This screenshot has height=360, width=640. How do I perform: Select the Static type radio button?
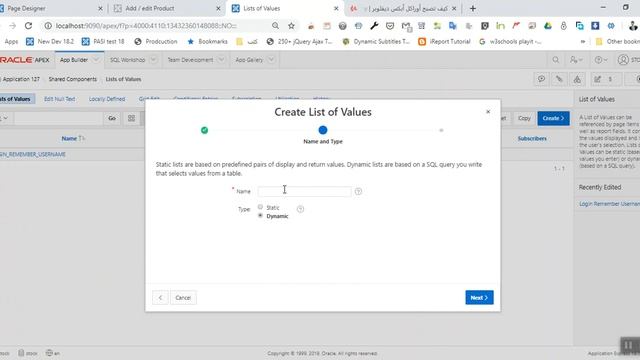tap(260, 207)
